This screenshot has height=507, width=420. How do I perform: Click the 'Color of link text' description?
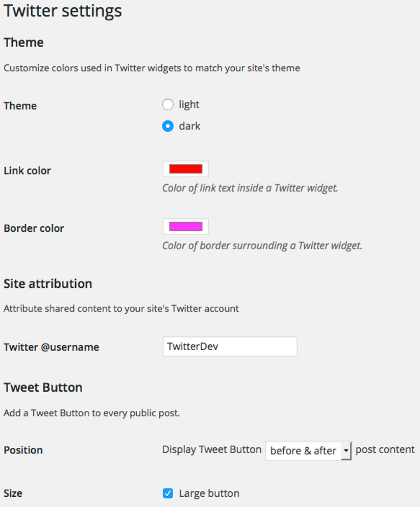click(x=250, y=188)
